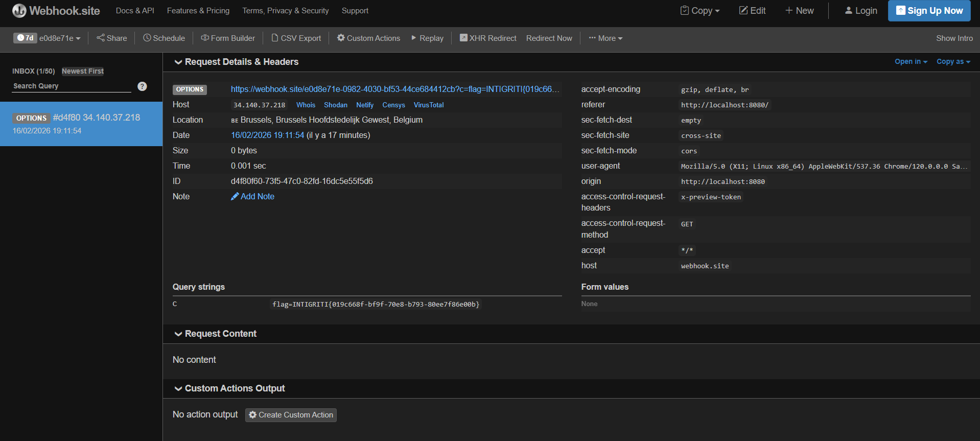The height and width of the screenshot is (441, 980).
Task: Open Form Builder tool
Action: click(x=228, y=38)
